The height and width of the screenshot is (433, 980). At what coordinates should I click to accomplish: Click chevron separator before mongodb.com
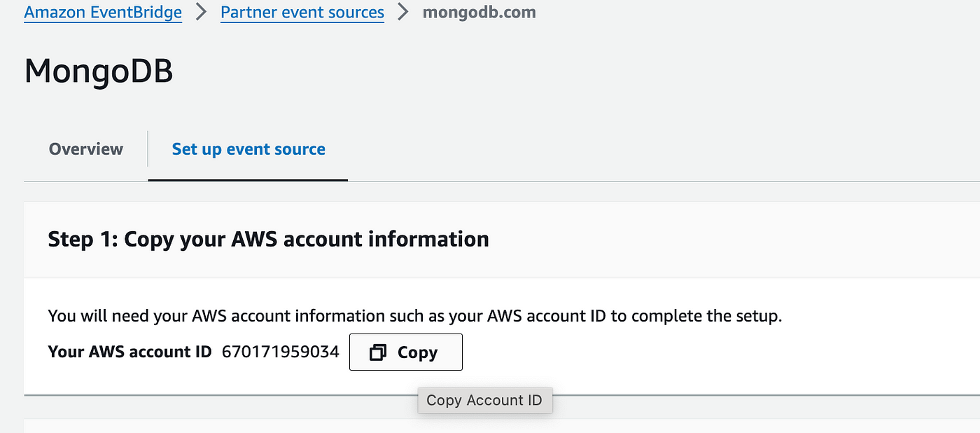(x=403, y=13)
